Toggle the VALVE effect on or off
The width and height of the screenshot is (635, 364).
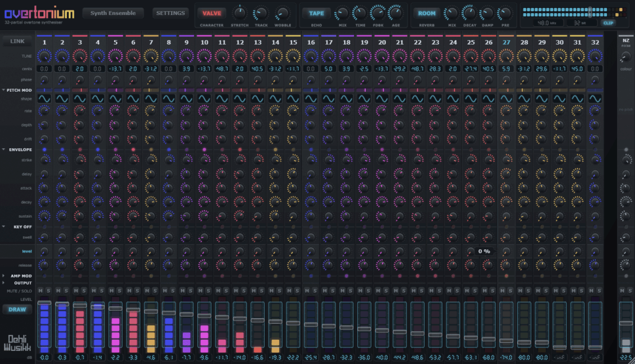coord(211,14)
